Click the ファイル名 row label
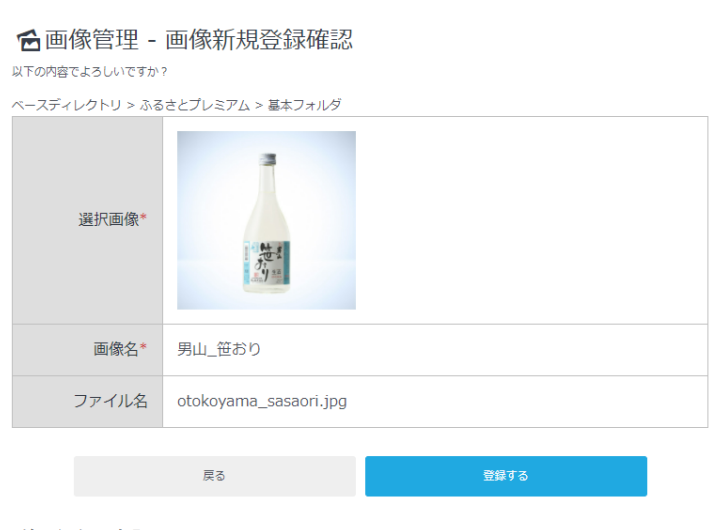 [x=110, y=401]
